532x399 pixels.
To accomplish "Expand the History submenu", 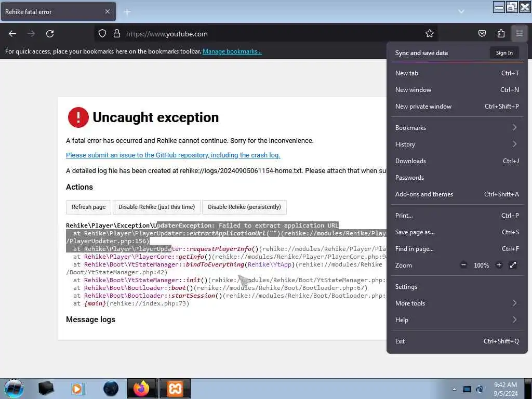I will (457, 144).
